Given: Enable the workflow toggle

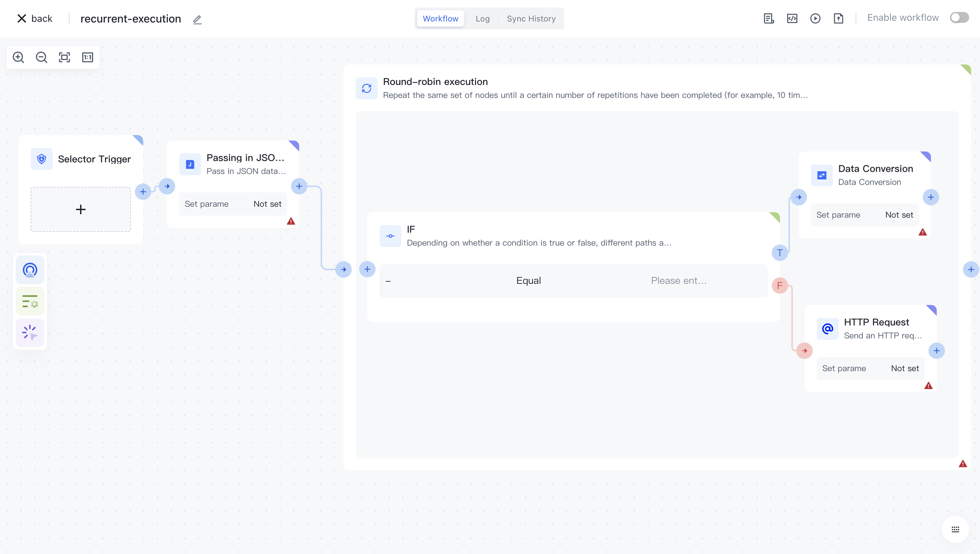Looking at the screenshot, I should (959, 17).
